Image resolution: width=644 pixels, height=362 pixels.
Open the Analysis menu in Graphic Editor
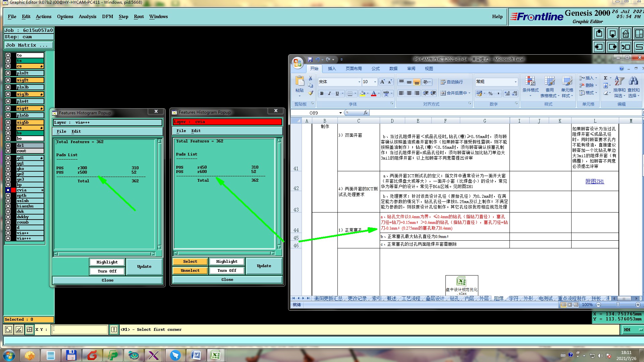(x=87, y=16)
